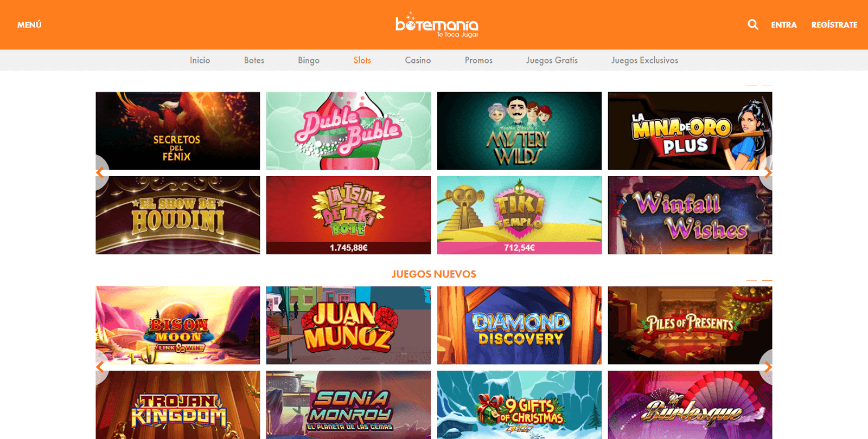Select the Winfall Wishes game tile
Screen dimensions: 868x439
pyautogui.click(x=690, y=215)
